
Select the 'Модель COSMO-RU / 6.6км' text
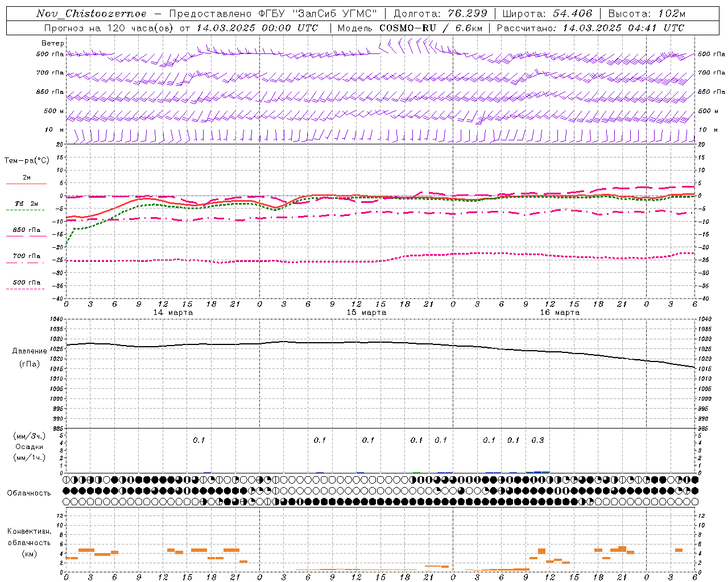point(409,28)
